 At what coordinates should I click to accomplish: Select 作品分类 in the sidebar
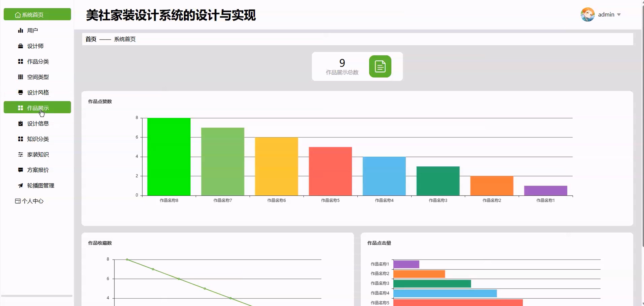tap(38, 62)
